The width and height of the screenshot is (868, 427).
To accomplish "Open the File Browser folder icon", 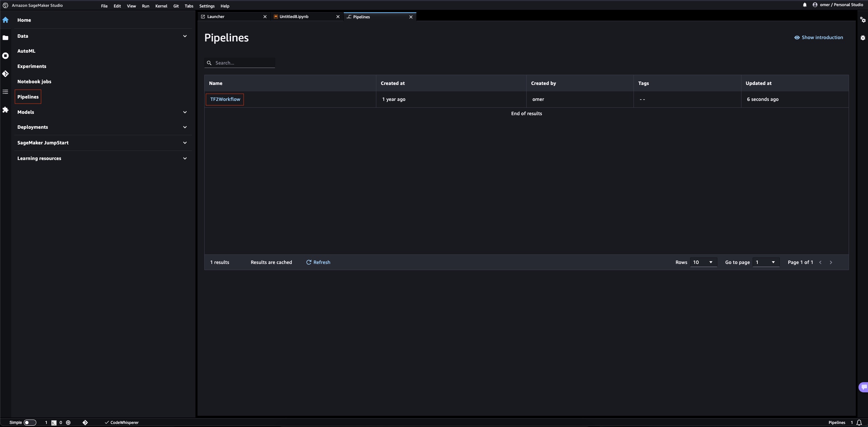I will (5, 38).
